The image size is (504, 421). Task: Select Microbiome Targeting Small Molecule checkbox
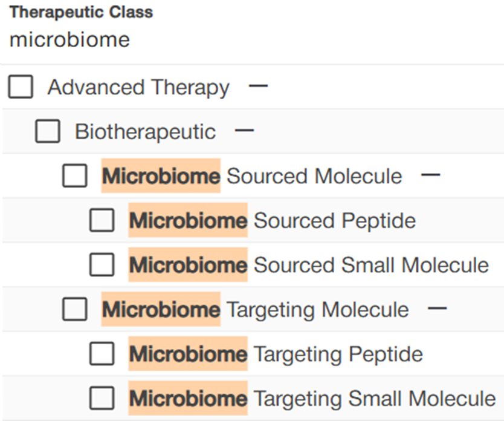(102, 398)
